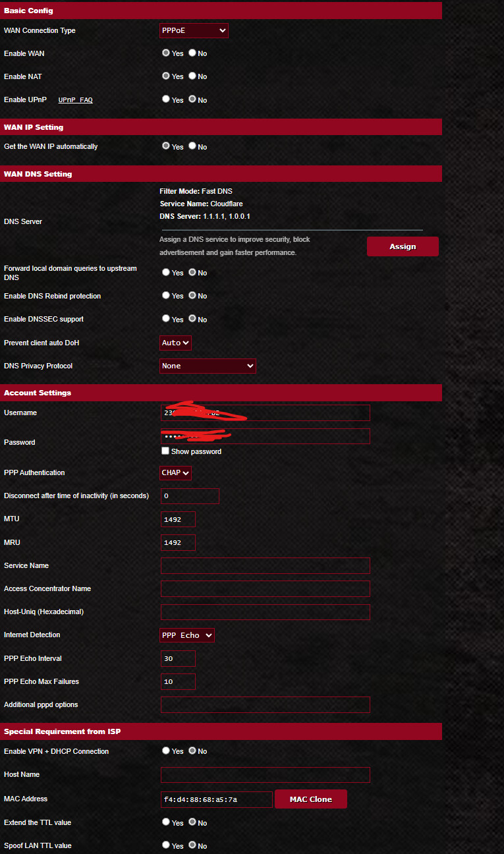Select No for forward local domain queries

tap(192, 272)
